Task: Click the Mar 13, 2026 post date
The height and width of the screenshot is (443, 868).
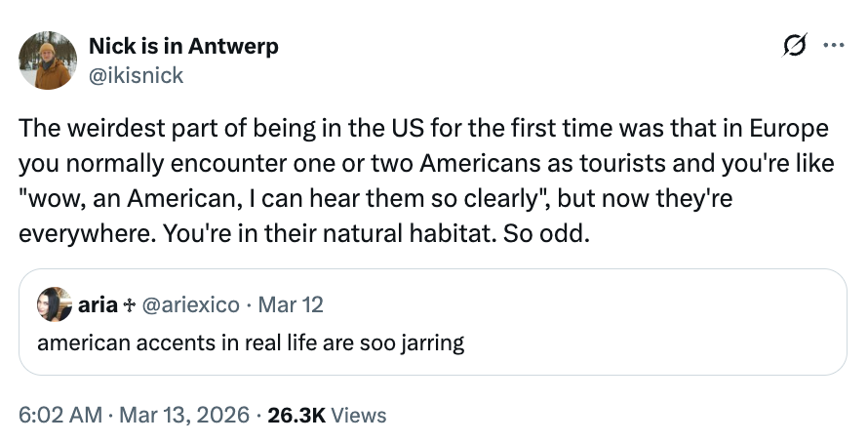Action: pyautogui.click(x=183, y=415)
